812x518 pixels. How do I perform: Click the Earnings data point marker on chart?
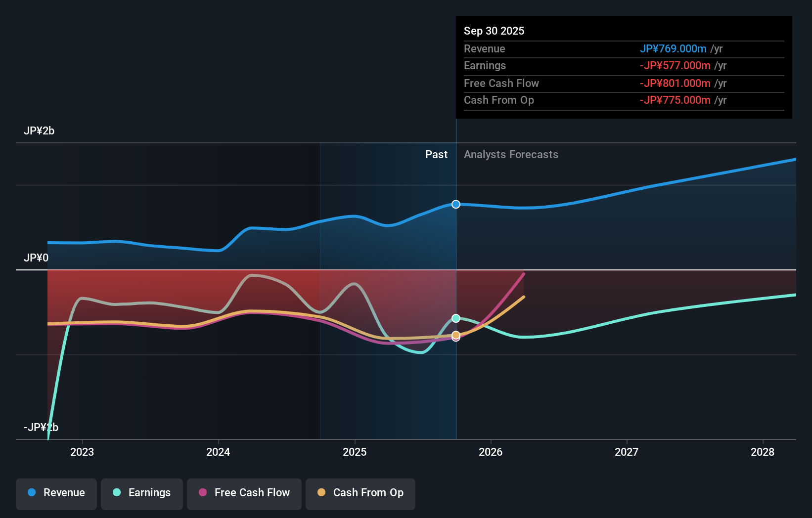[x=455, y=318]
